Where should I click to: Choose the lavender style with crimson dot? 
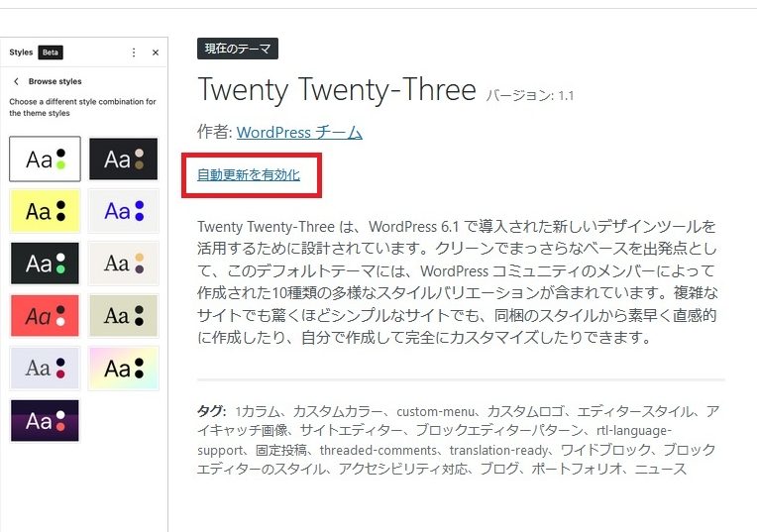point(45,368)
